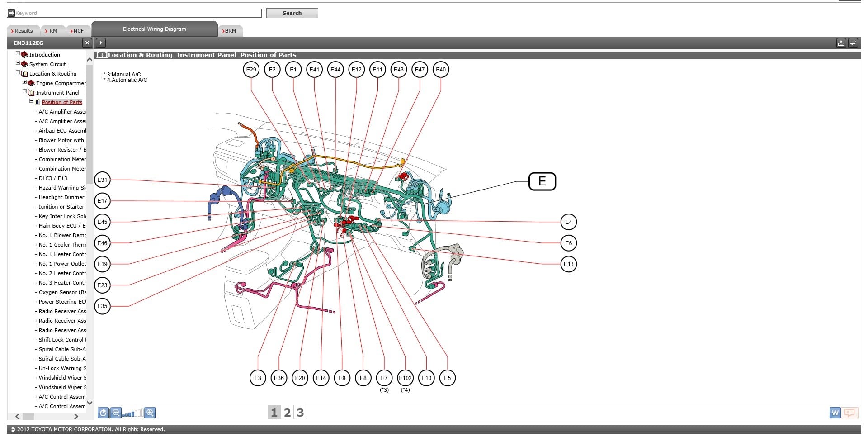Click the zoom level bar indicator

pyautogui.click(x=133, y=413)
